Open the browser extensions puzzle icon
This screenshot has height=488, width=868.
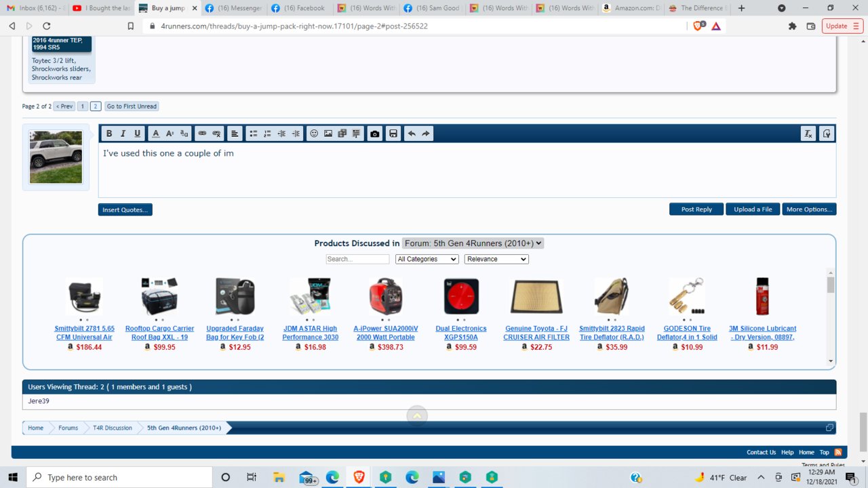(x=792, y=26)
